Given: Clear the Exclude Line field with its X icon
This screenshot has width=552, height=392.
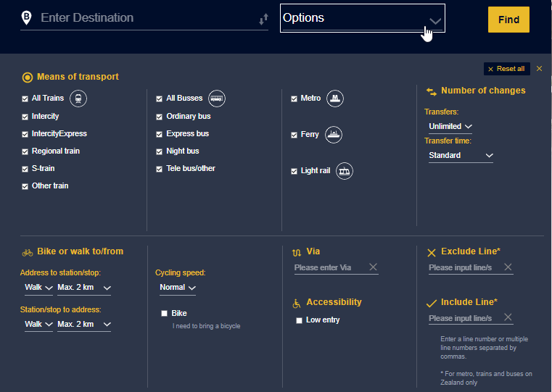Looking at the screenshot, I should pos(508,267).
